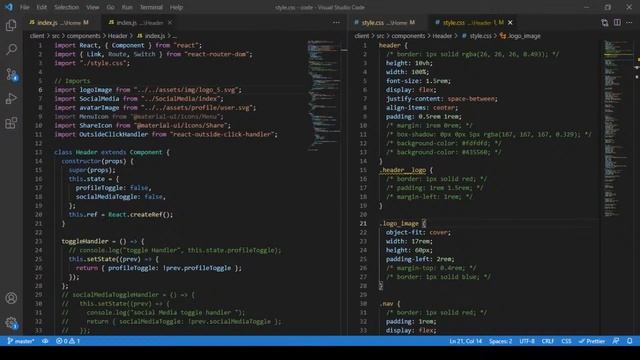Viewport: 640px width, 360px height.
Task: Click line number 13 in index.js gutter
Action: (x=38, y=152)
